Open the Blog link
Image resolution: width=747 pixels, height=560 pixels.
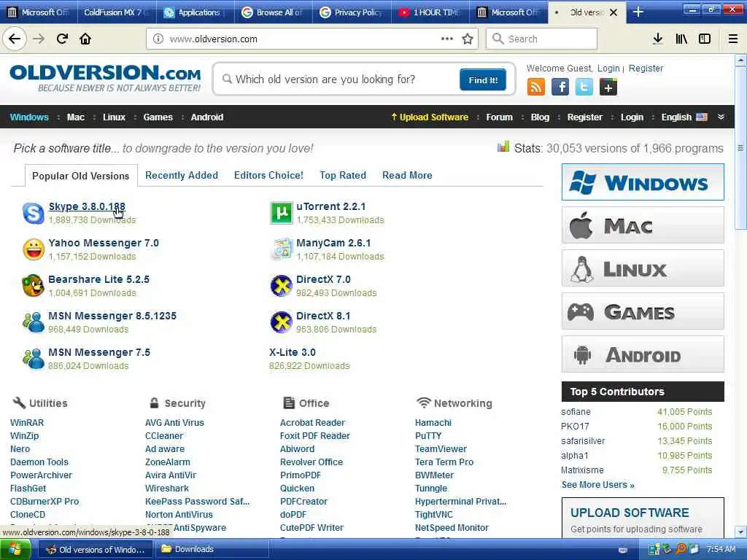pos(540,117)
